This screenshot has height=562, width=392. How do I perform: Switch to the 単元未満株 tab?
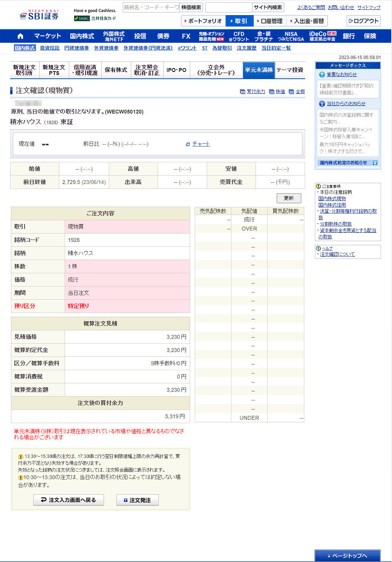[259, 70]
